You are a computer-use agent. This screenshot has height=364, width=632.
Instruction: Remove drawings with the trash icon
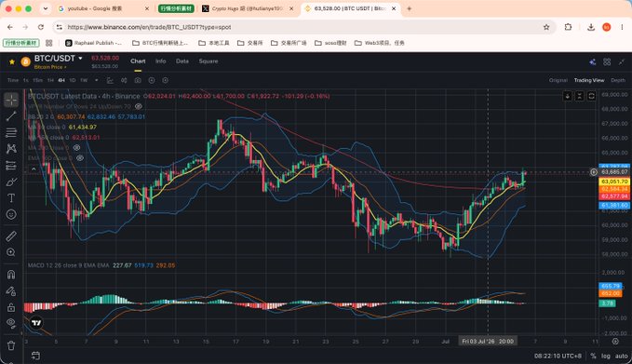tap(11, 345)
